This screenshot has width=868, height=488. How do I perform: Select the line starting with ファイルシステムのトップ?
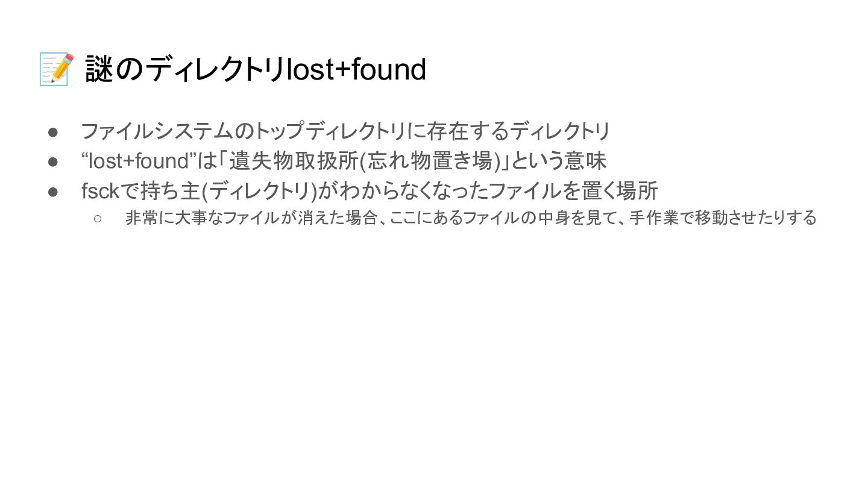(346, 131)
